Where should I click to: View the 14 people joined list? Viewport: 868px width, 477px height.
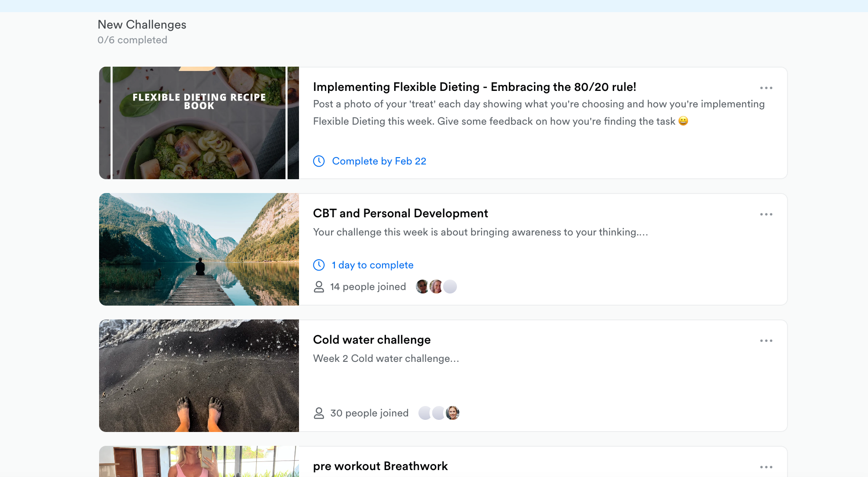368,287
